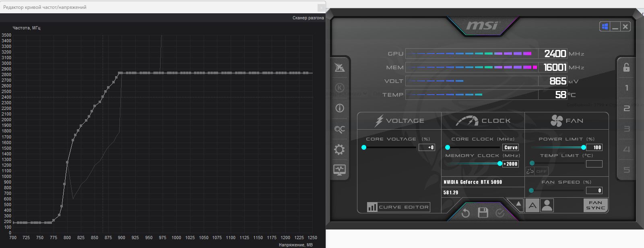The width and height of the screenshot is (644, 248).
Task: Click core clock Curve value field
Action: coord(511,147)
